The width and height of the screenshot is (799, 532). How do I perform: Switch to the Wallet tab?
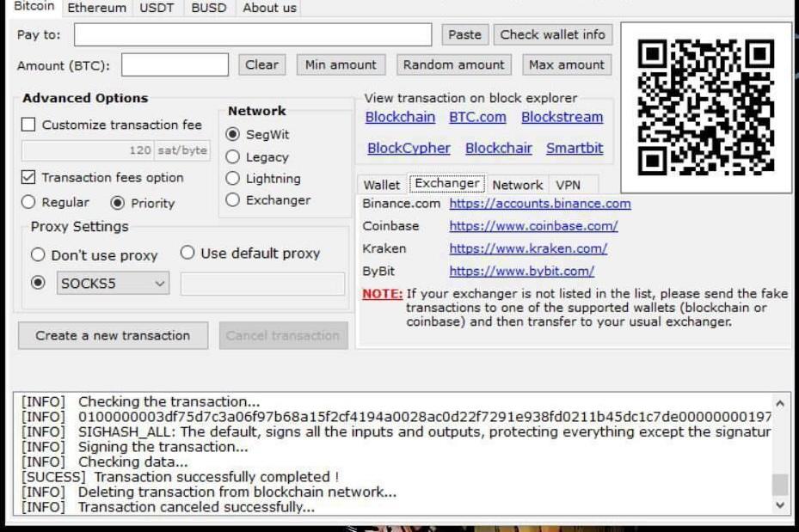point(381,184)
